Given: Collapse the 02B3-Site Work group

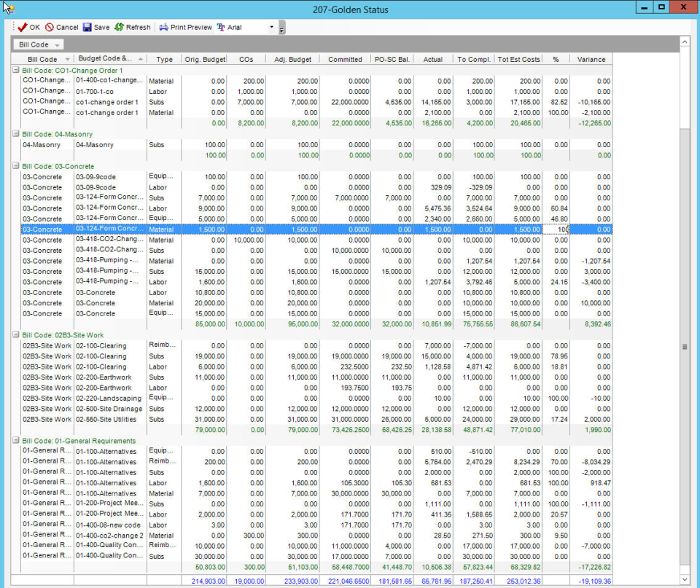Looking at the screenshot, I should tap(16, 335).
